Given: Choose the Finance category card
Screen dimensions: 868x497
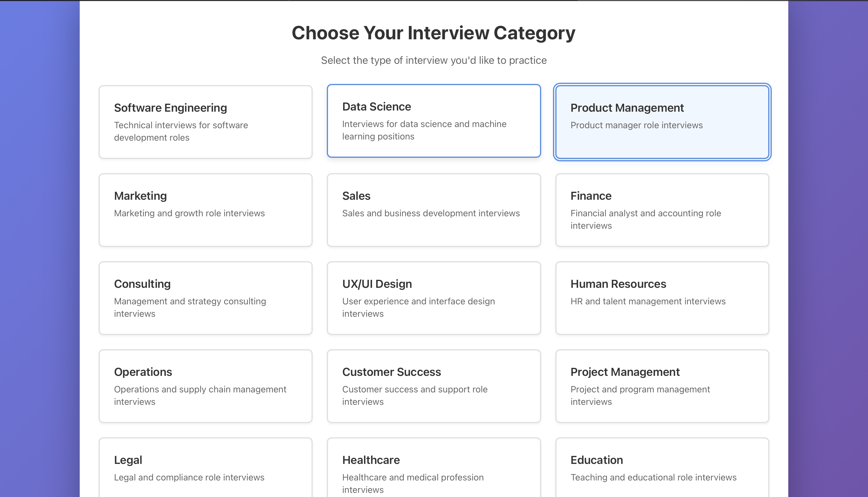Looking at the screenshot, I should coord(662,210).
